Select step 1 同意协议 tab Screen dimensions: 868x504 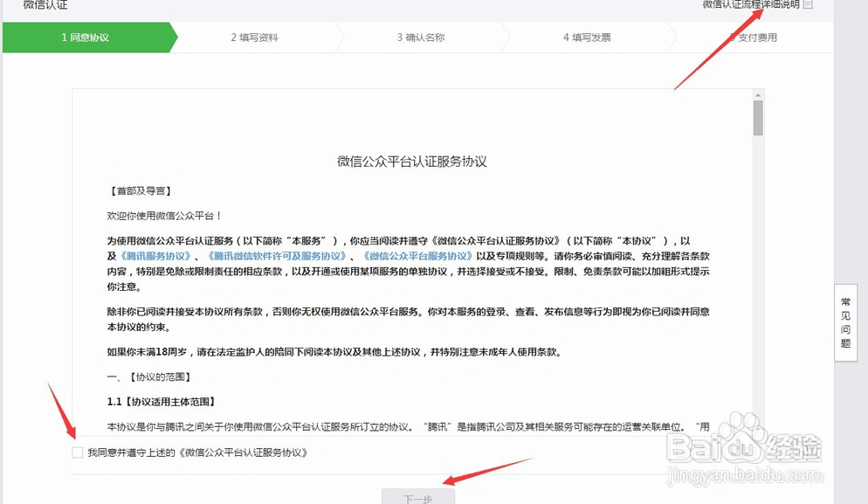87,38
